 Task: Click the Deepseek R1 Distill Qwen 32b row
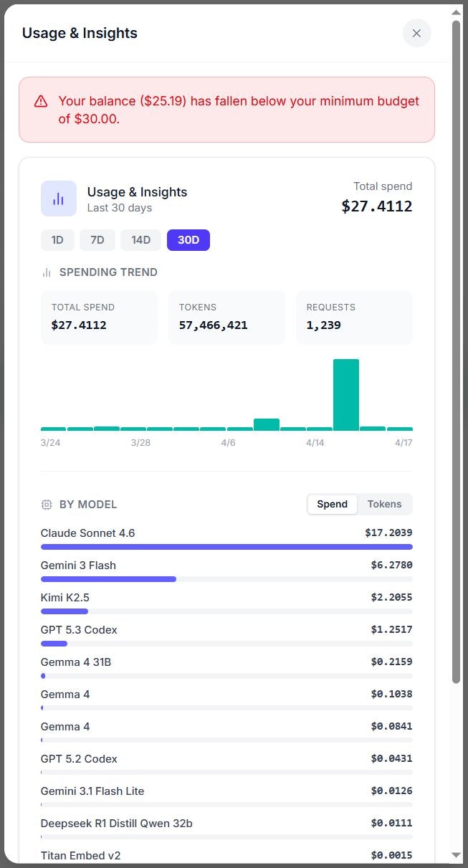click(226, 829)
